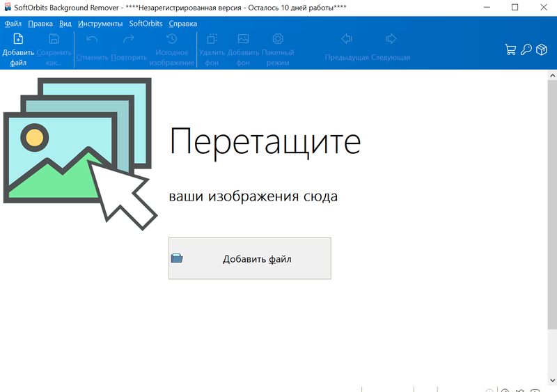Go to Следующая image arrow
557x392 pixels.
coord(391,39)
